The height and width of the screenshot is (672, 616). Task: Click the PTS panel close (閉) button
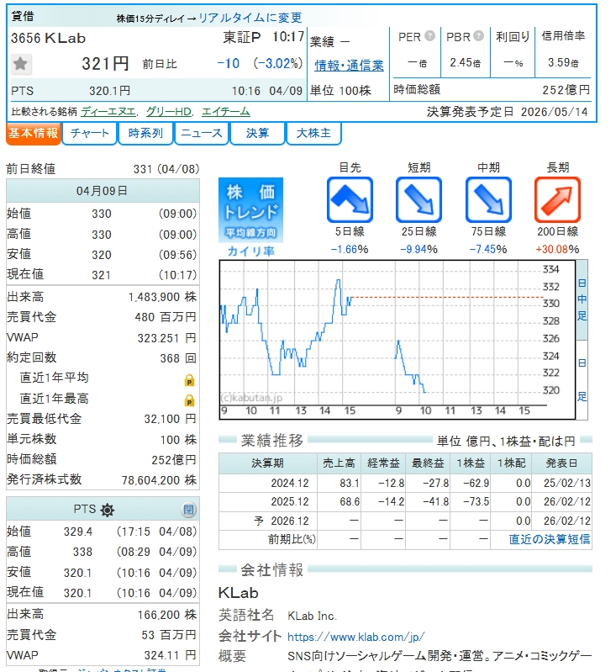189,510
